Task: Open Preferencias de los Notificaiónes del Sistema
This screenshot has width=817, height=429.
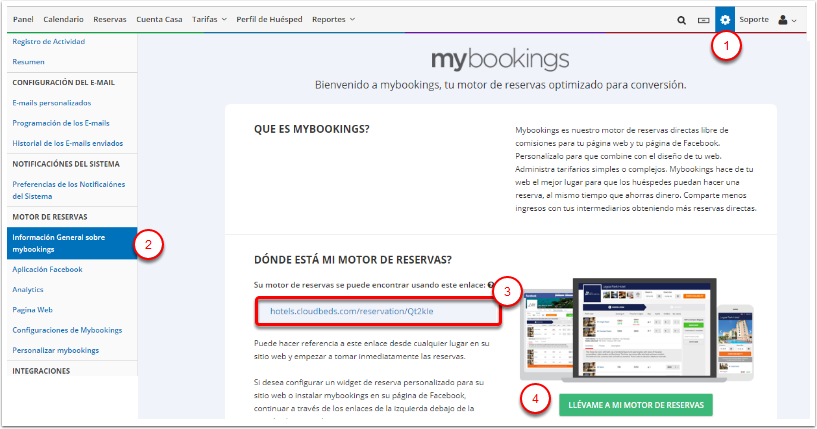Action: [69, 190]
